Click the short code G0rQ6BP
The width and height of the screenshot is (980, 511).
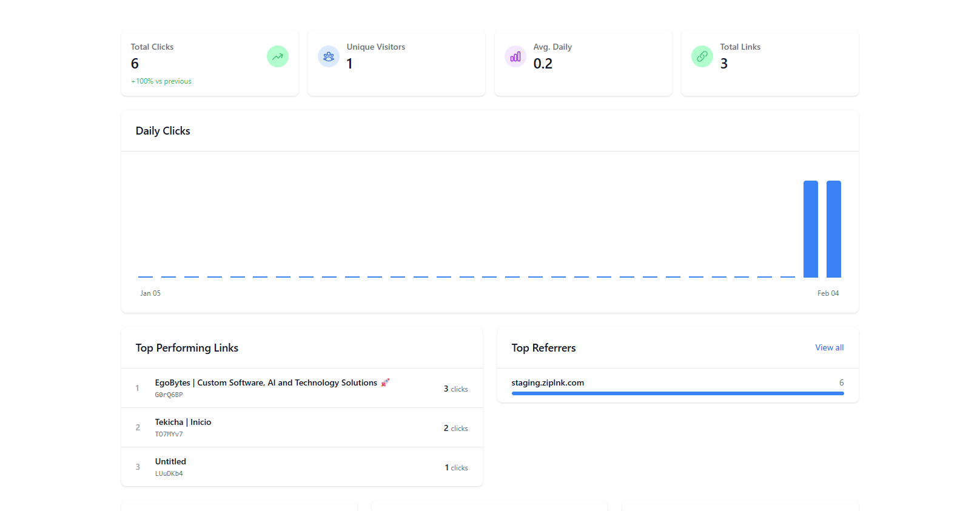coord(169,395)
